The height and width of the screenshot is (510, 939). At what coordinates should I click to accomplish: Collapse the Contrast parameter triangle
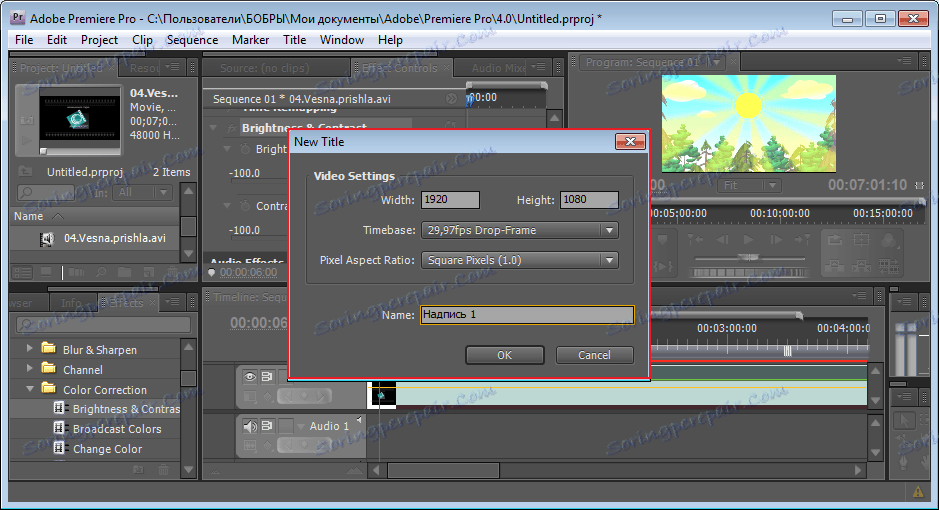coord(227,206)
